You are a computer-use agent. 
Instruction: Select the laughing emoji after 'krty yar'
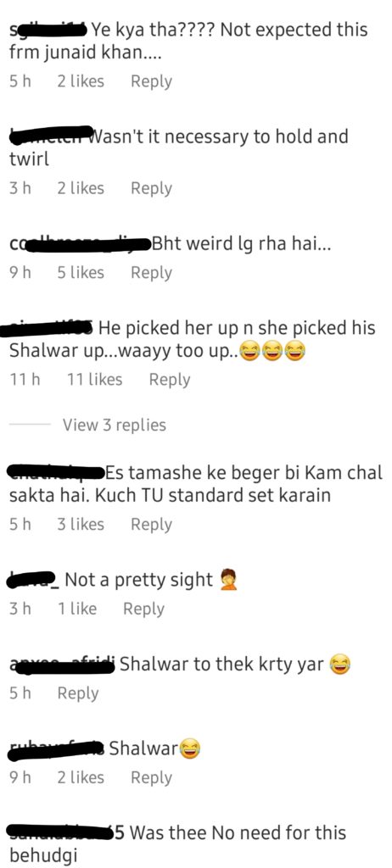(x=340, y=664)
